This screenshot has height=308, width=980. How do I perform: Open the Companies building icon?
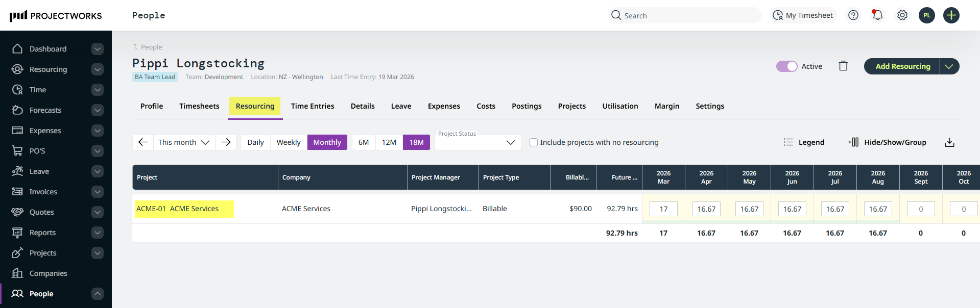[17, 273]
